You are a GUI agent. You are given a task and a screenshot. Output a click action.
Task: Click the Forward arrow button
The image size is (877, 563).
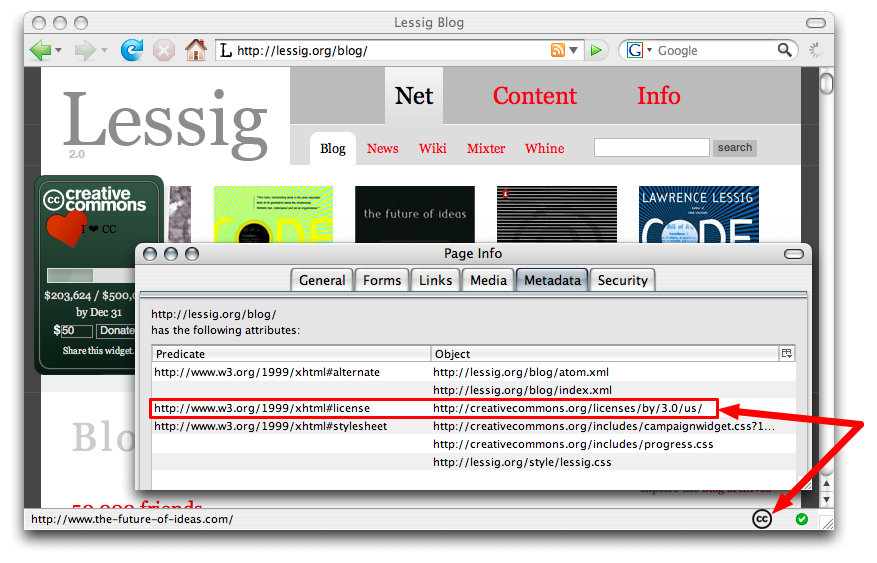(x=85, y=50)
